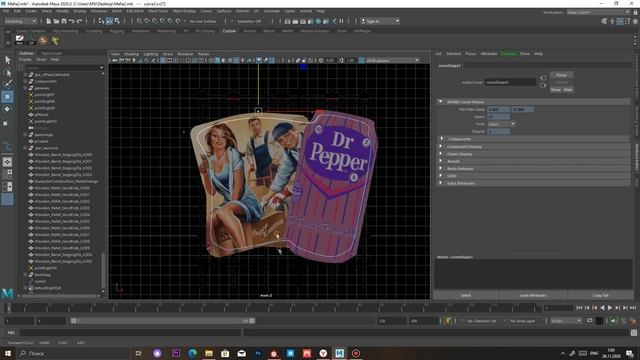Image resolution: width=640 pixels, height=360 pixels.
Task: Click the input connection arrow beside node name
Action: pyautogui.click(x=543, y=78)
